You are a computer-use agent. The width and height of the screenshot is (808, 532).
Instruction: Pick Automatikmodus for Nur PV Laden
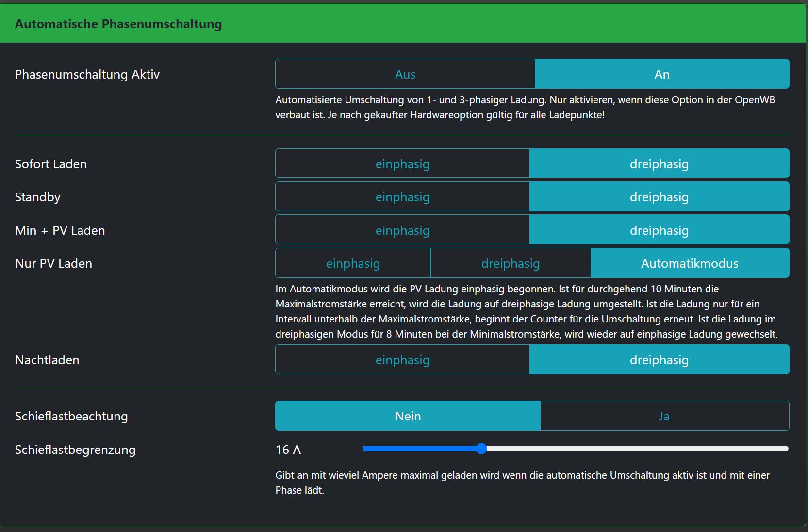pos(690,263)
